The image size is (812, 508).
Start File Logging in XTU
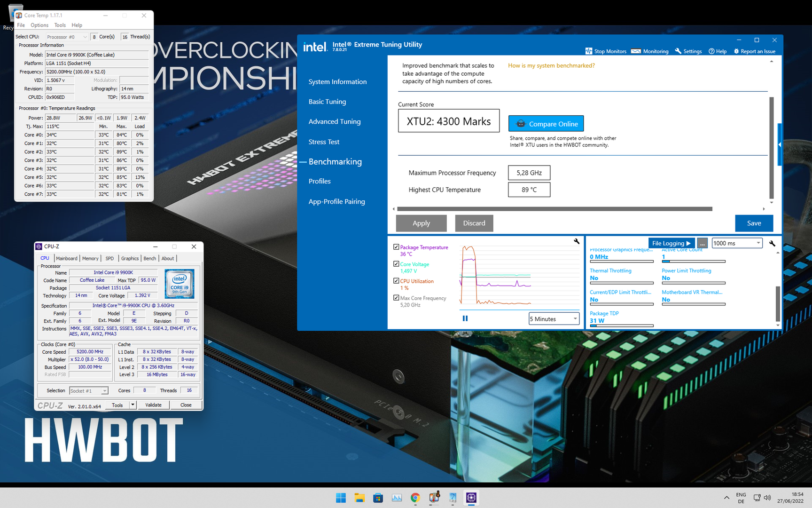[671, 243]
